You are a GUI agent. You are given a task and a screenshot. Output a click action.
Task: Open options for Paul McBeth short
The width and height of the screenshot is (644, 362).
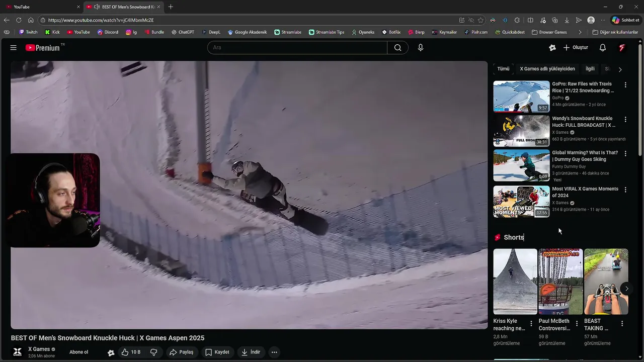[577, 324]
